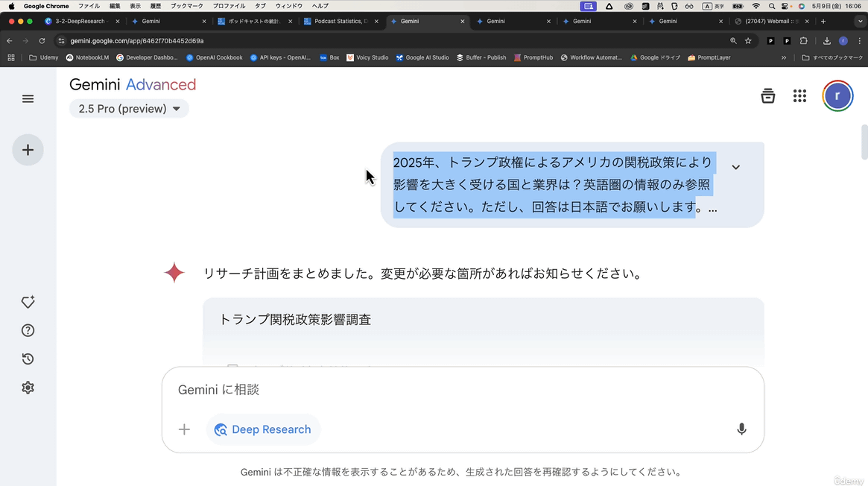
Task: Open the ブックマーク menu in menu bar
Action: 186,6
